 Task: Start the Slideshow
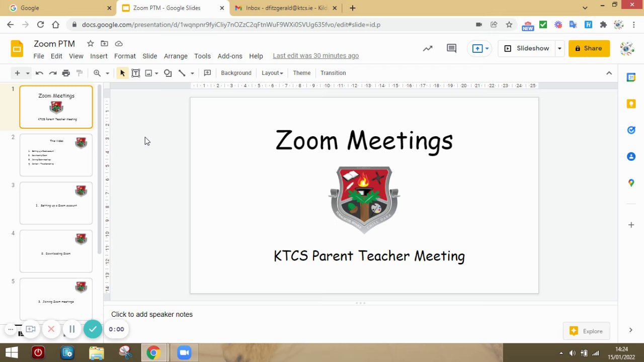coord(527,48)
